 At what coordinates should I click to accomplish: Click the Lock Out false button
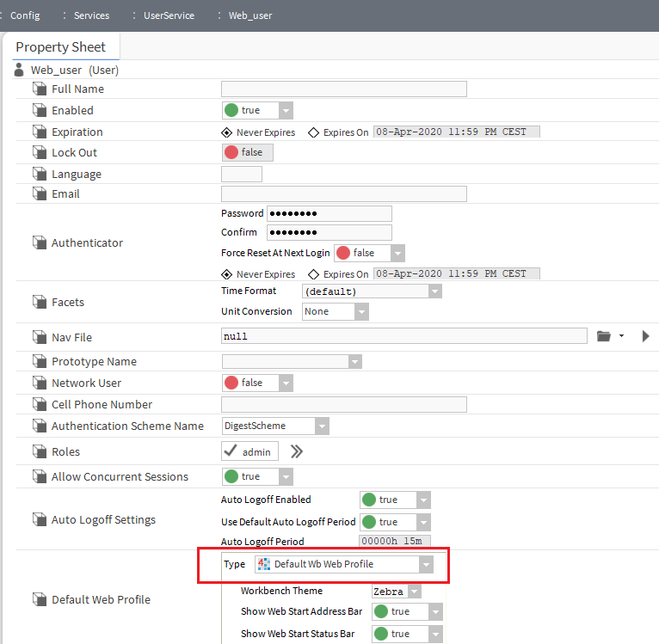click(247, 152)
